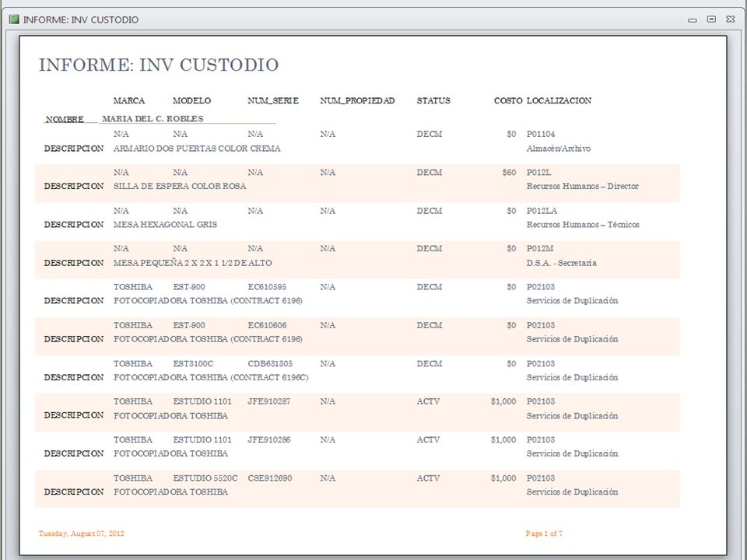Click ESTUDIO 1101 model in JFE910286 row

[202, 439]
